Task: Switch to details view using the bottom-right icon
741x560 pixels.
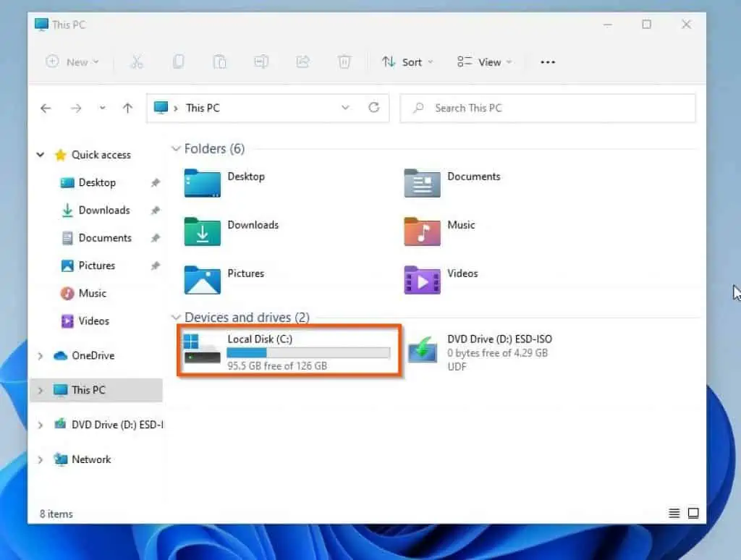Action: coord(672,514)
